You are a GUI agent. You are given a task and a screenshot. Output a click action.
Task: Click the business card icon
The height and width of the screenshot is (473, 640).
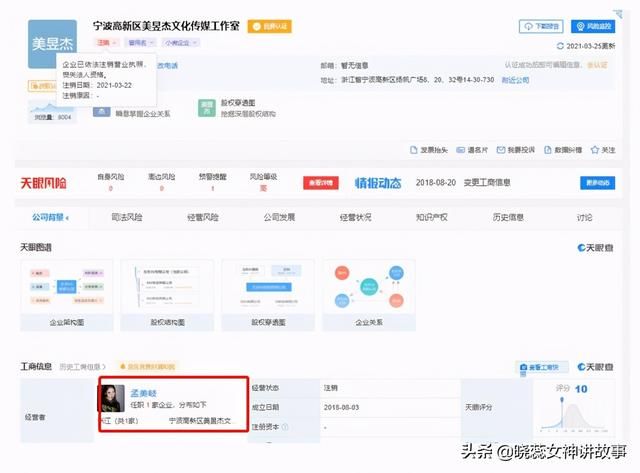click(x=460, y=150)
